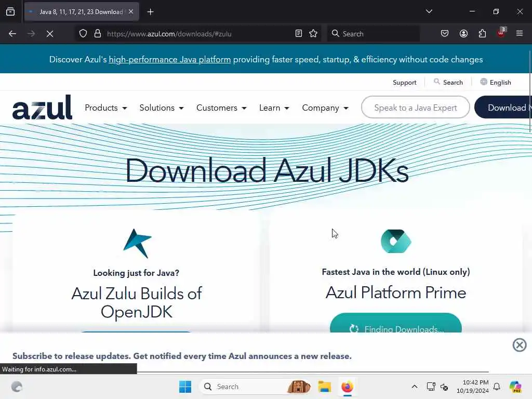This screenshot has height=399, width=532.
Task: View site security padlock information
Action: pyautogui.click(x=98, y=34)
